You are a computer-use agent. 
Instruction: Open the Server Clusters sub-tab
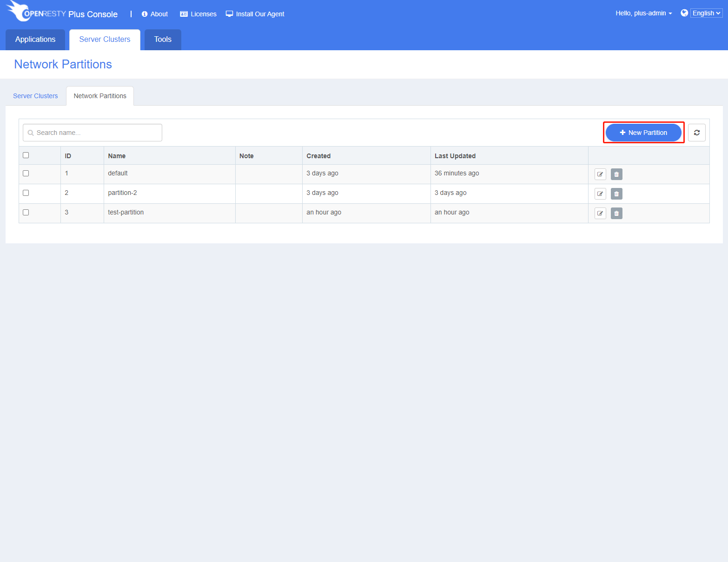pyautogui.click(x=35, y=96)
